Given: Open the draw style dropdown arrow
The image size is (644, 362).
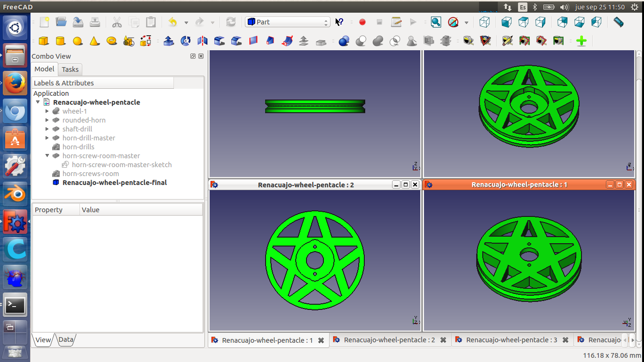Looking at the screenshot, I should click(x=466, y=23).
